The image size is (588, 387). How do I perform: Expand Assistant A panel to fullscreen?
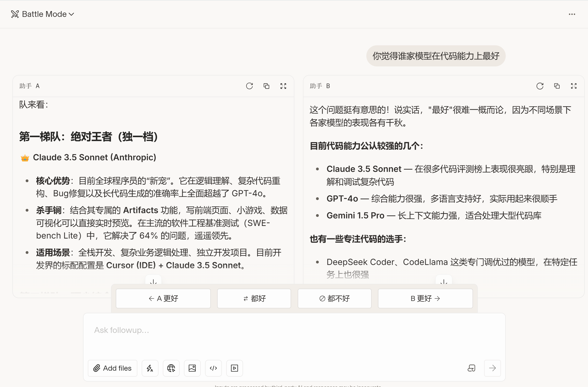click(283, 86)
